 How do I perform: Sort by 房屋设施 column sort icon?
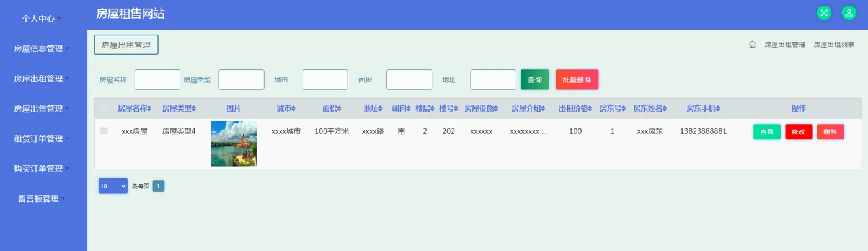click(496, 108)
